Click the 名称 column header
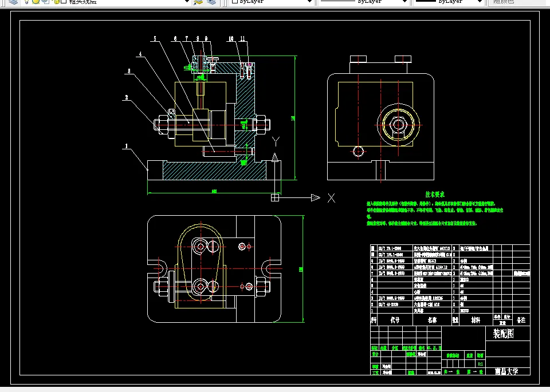Viewport: 550px width, 392px height. (x=432, y=320)
